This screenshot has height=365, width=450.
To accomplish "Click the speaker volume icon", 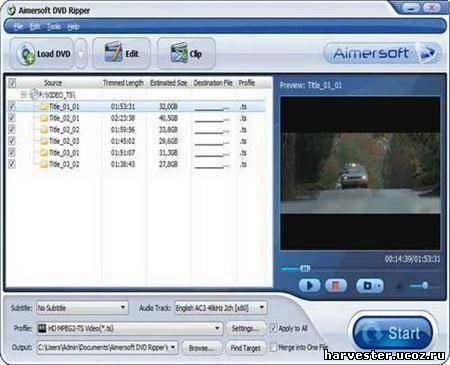I will click(400, 286).
